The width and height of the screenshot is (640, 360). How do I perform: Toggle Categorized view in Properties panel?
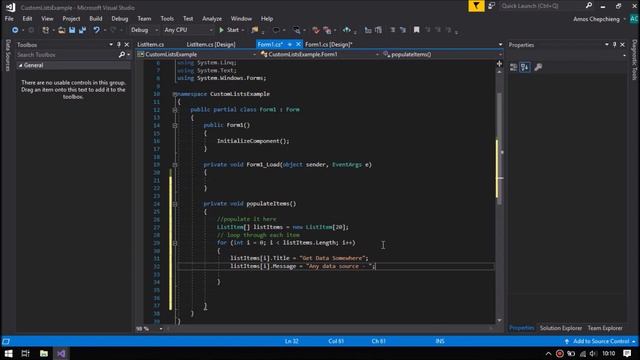click(513, 67)
